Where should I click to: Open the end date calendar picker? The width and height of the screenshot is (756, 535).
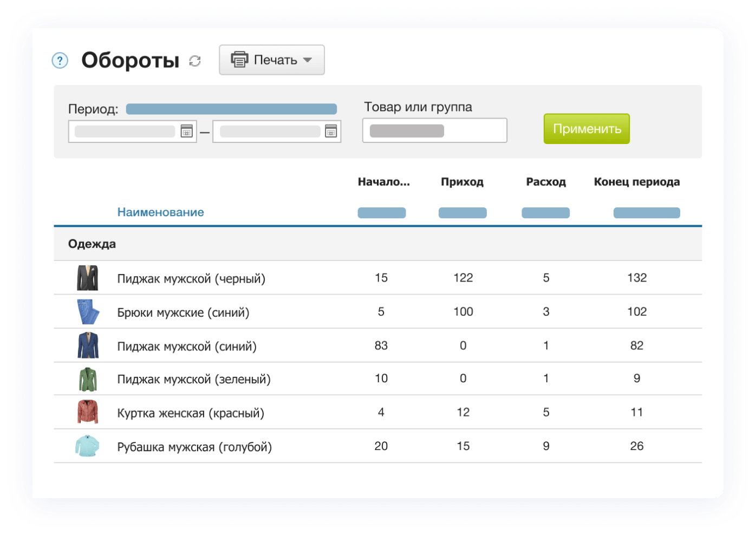331,132
